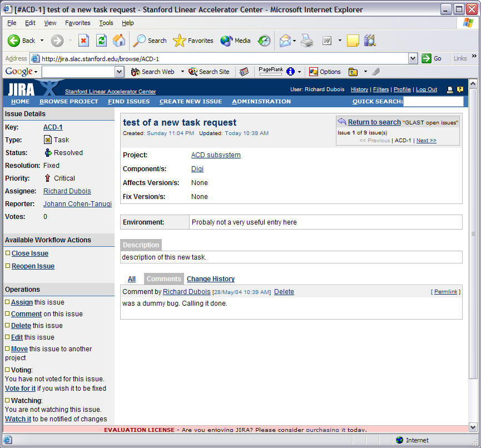This screenshot has height=448, width=481.
Task: Click the Research books icon
Action: [x=370, y=41]
